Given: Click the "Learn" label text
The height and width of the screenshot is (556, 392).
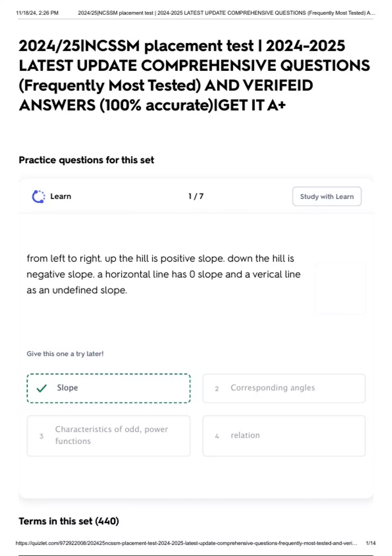Looking at the screenshot, I should 60,197.
